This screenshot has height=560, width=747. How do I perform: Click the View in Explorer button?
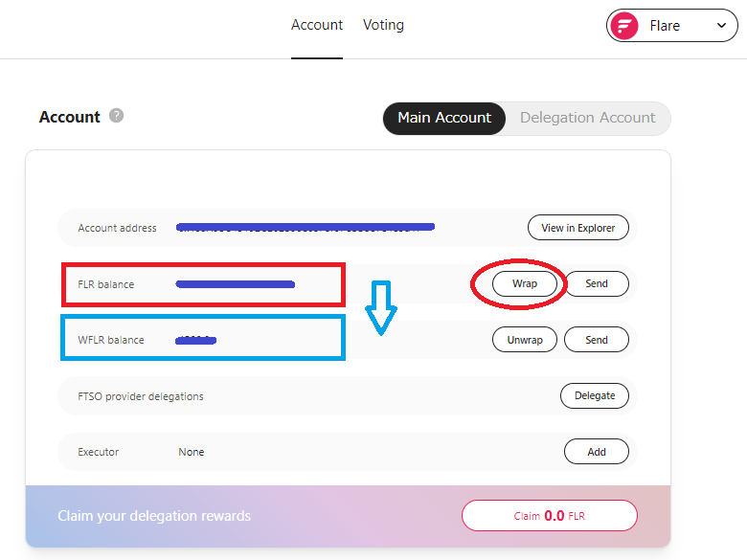(578, 228)
